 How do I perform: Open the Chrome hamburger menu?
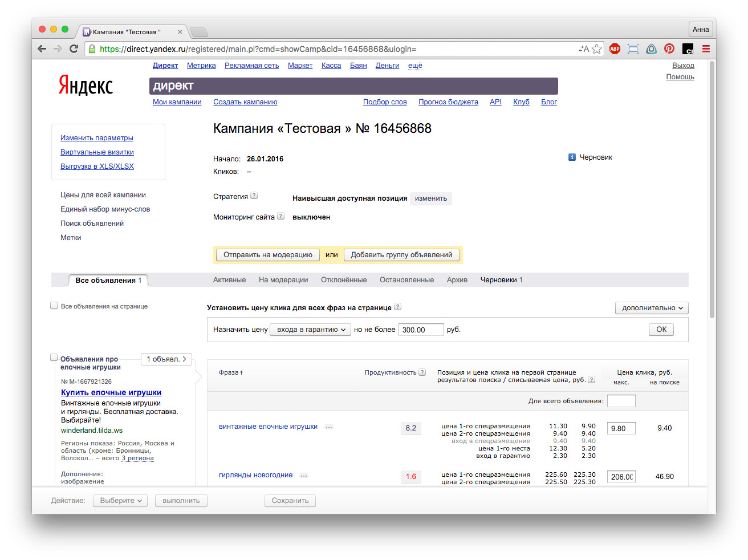click(x=706, y=49)
